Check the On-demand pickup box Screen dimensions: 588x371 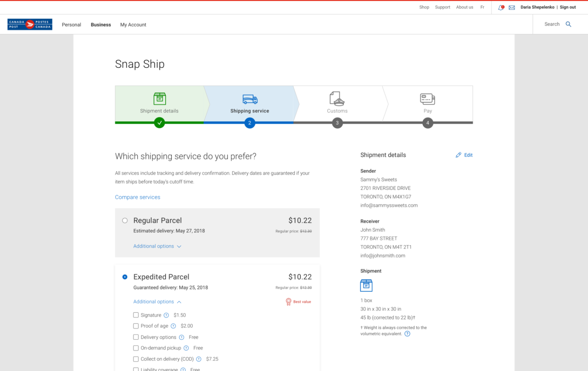[136, 348]
